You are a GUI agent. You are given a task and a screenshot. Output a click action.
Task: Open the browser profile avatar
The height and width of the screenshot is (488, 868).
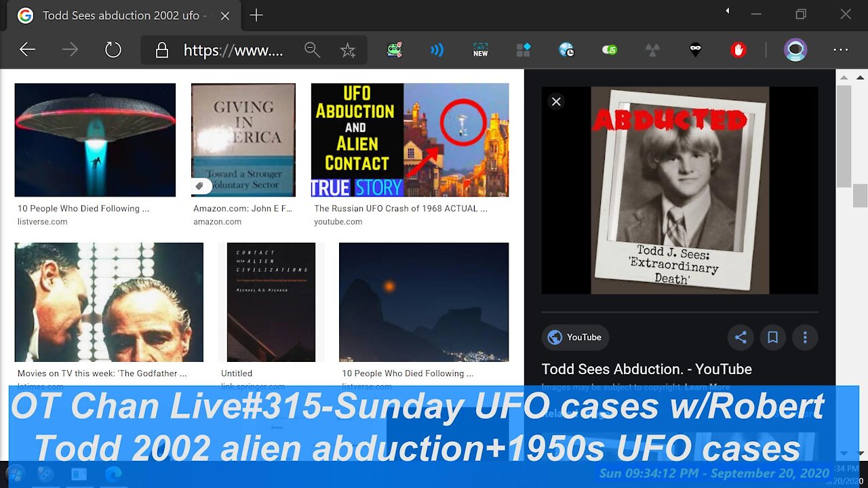point(795,49)
